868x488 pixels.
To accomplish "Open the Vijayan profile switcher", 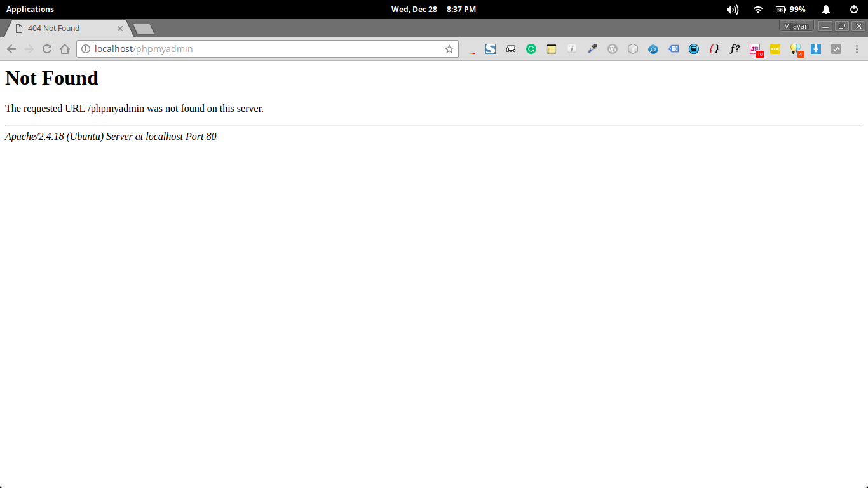I will (796, 26).
